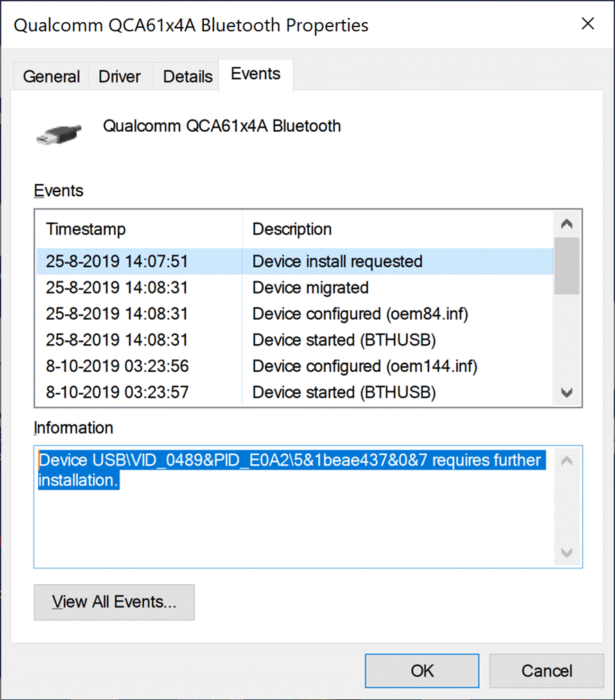Viewport: 615px width, 700px height.
Task: Click timestamp 25-8-2019 14:07:51
Action: tap(117, 262)
